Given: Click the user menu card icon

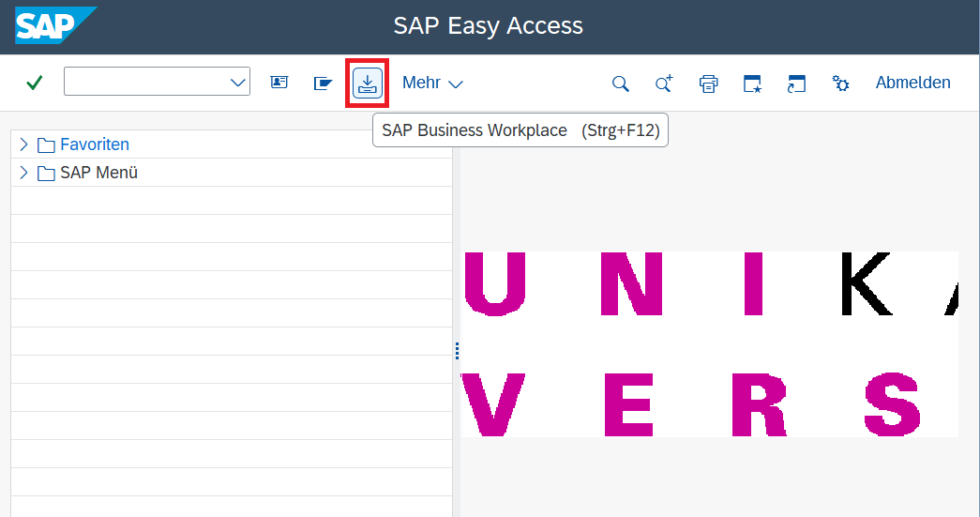Looking at the screenshot, I should (x=279, y=83).
